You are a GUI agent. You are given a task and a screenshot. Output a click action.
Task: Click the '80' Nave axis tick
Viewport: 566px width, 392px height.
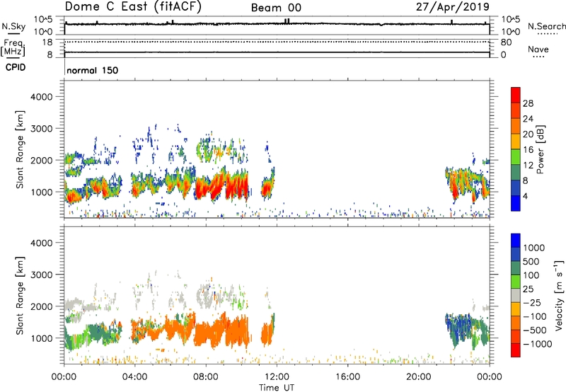pyautogui.click(x=506, y=42)
